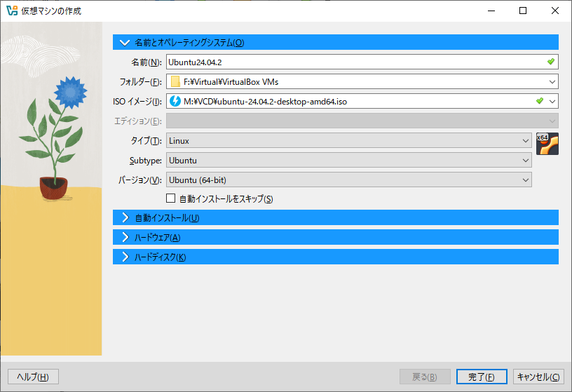Expand the 自動インストール(U) section
The width and height of the screenshot is (572, 392).
pyautogui.click(x=336, y=217)
